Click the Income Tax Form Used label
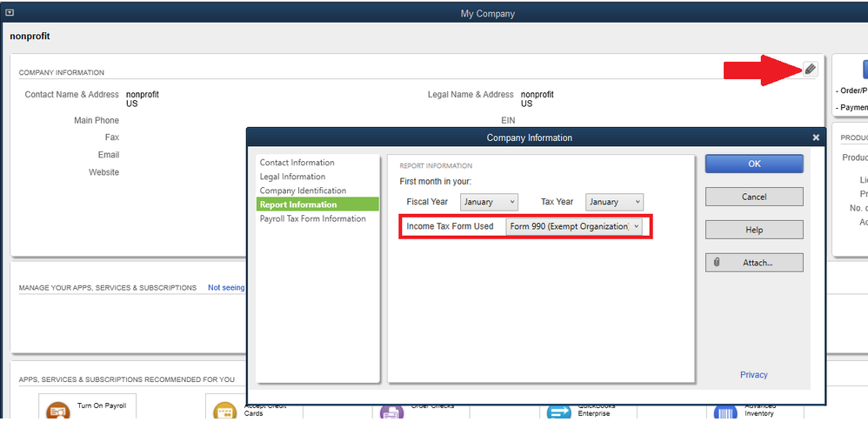 (450, 226)
